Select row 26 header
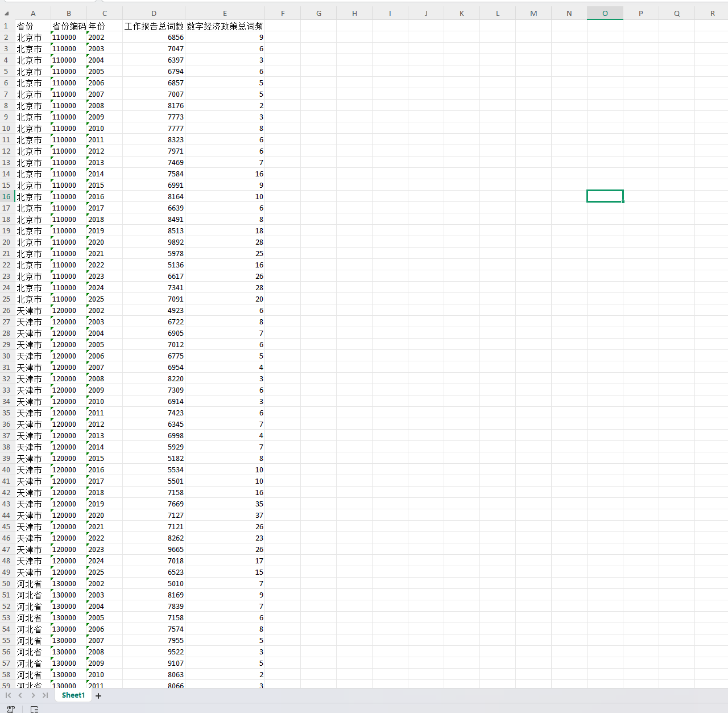The width and height of the screenshot is (728, 713). coord(7,310)
